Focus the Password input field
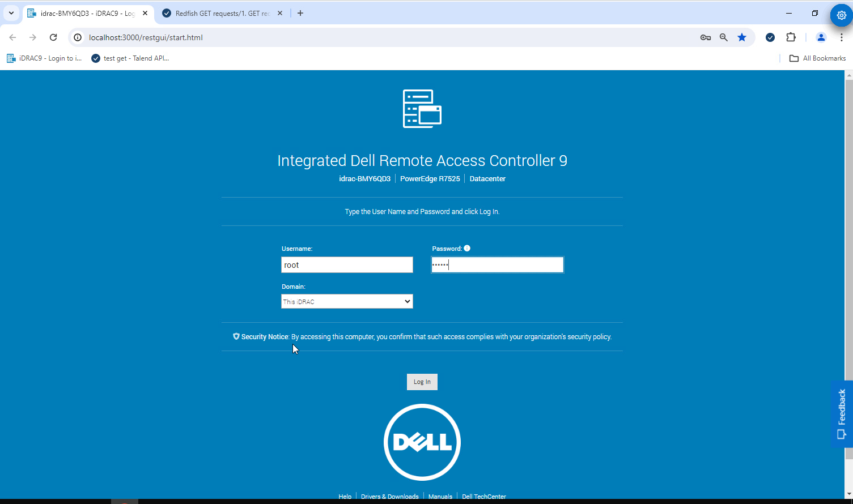853x504 pixels. click(x=497, y=264)
